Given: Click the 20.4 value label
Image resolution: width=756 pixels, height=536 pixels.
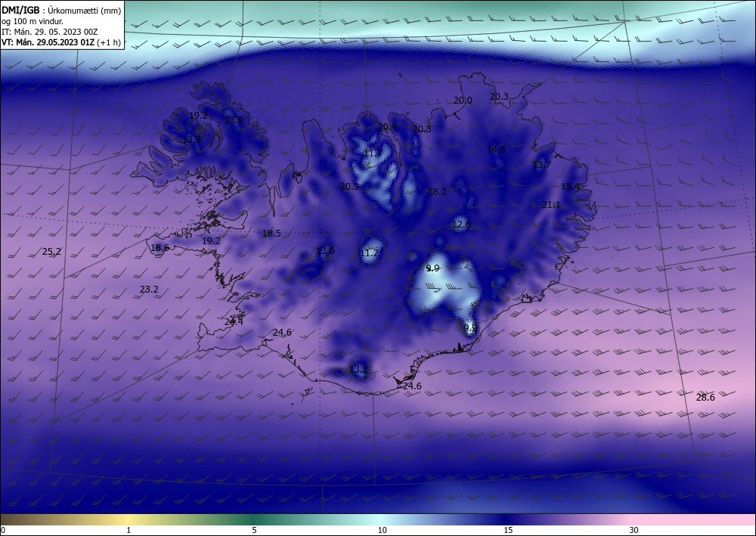Looking at the screenshot, I should click(x=388, y=127).
